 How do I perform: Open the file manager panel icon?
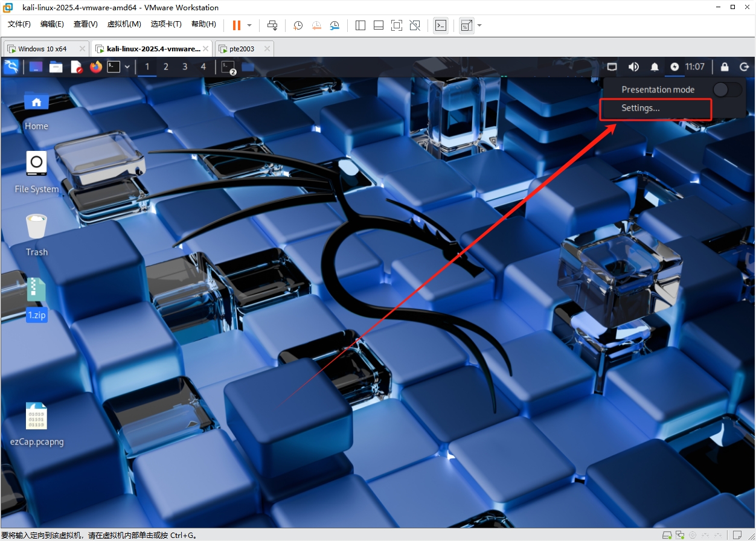pos(56,67)
